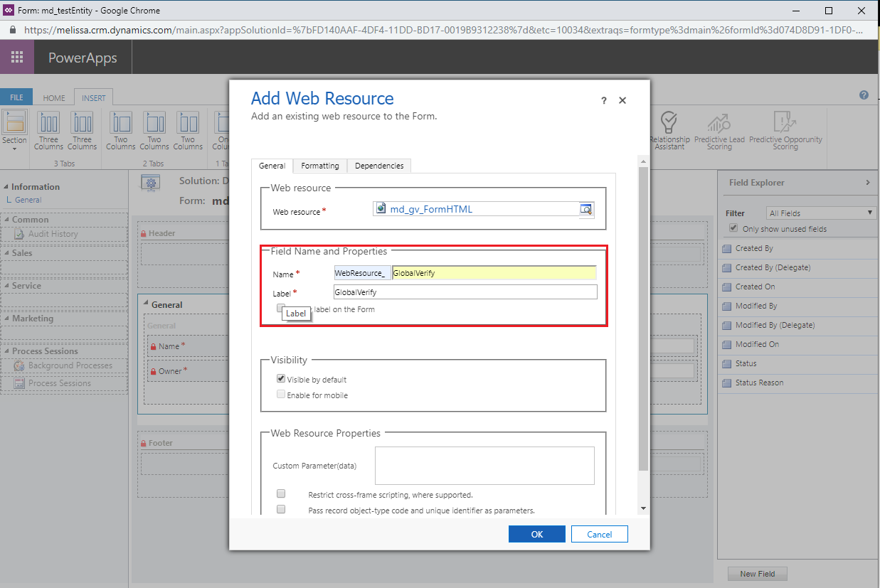Close the Add Web Resource dialog
The height and width of the screenshot is (588, 880).
[x=622, y=100]
